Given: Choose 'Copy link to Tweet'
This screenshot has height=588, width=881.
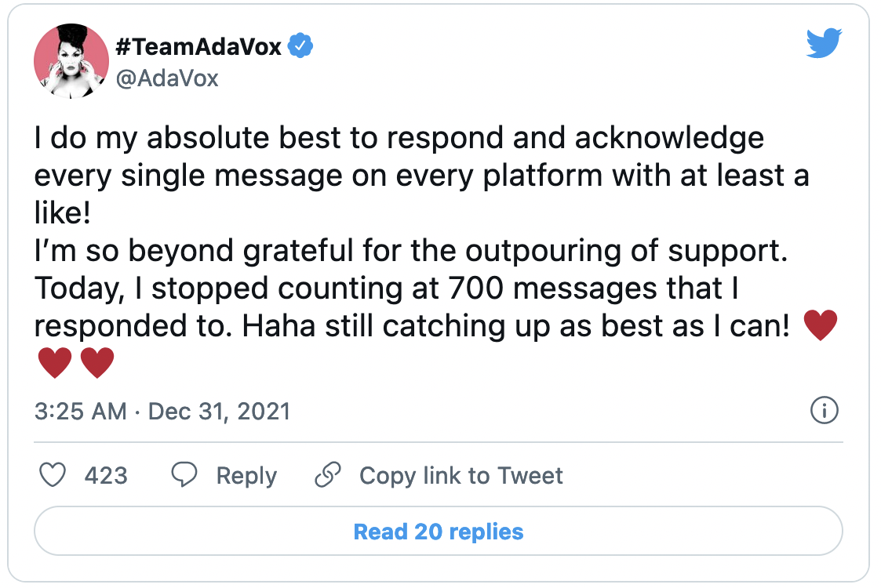Looking at the screenshot, I should point(461,476).
